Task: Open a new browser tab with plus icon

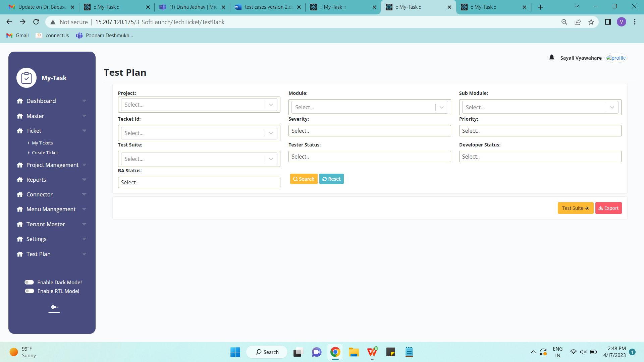Action: click(x=540, y=7)
